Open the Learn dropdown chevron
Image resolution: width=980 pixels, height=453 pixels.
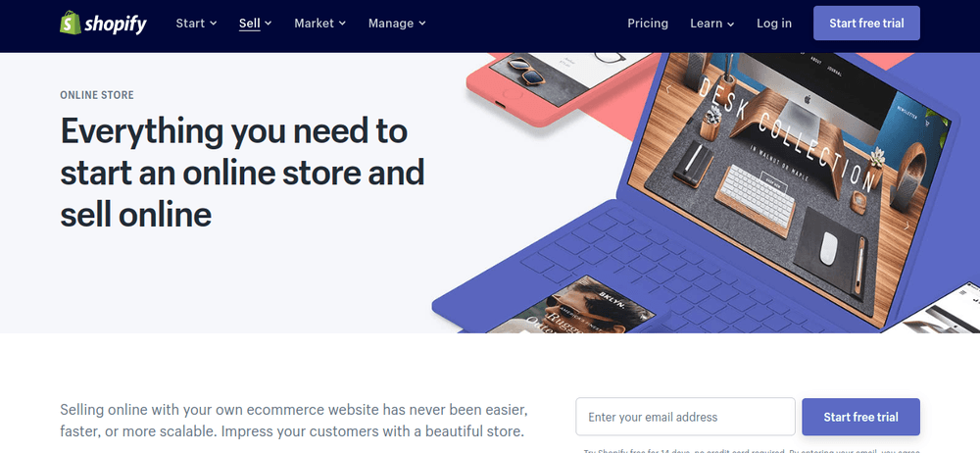click(x=731, y=24)
